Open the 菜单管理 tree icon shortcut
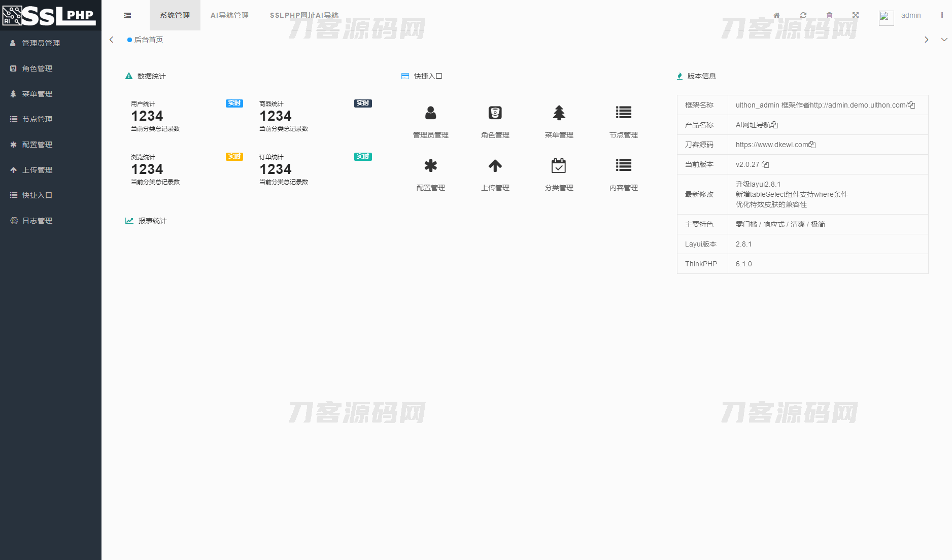The height and width of the screenshot is (560, 952). pos(559,113)
